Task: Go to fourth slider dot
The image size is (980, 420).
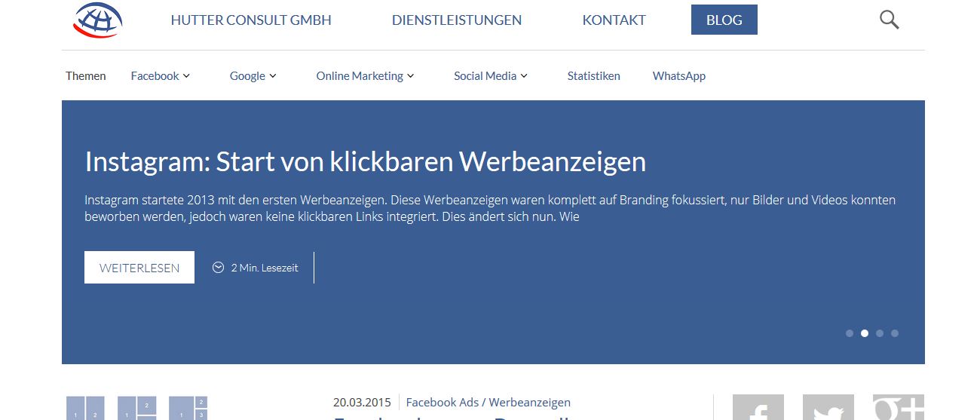Action: point(895,333)
